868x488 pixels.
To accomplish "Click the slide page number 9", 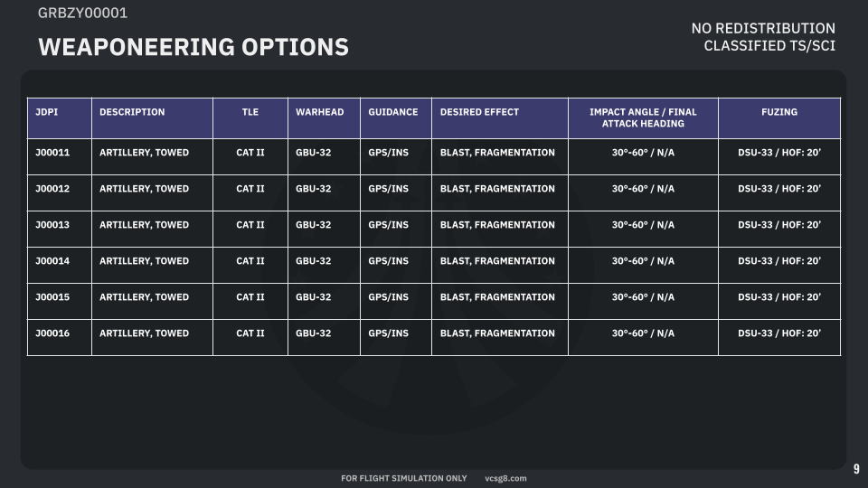I will [856, 469].
